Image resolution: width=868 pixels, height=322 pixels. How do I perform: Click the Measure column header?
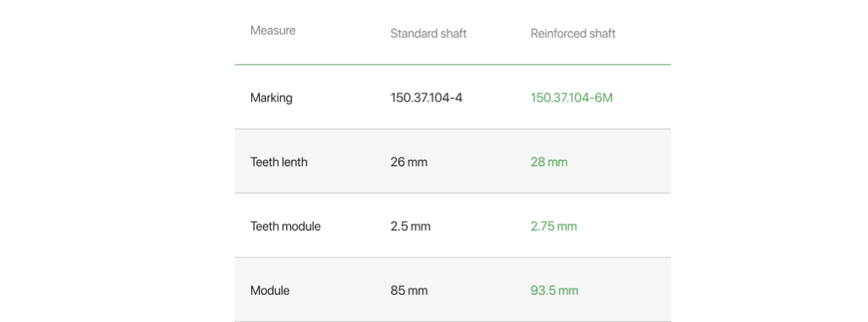coord(272,30)
